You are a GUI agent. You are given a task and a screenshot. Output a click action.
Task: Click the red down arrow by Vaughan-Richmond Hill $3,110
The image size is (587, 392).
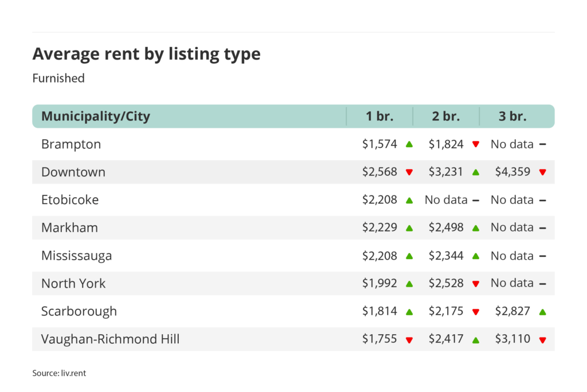542,340
